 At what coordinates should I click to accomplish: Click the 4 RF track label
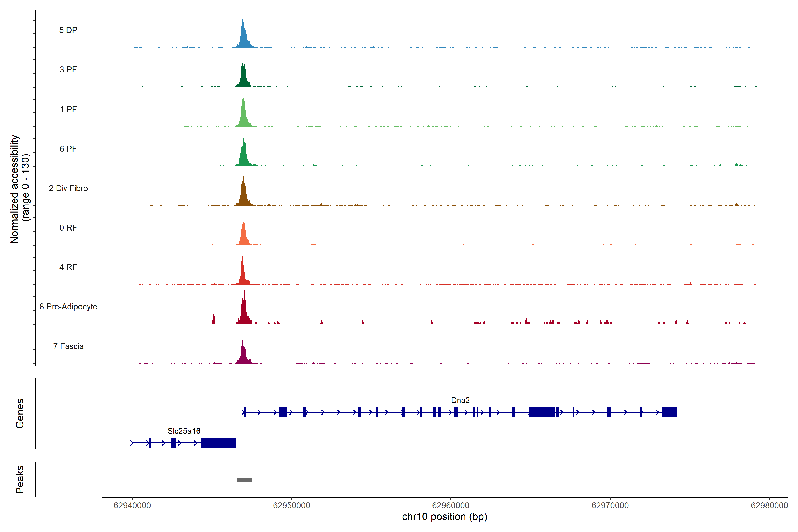coord(68,267)
